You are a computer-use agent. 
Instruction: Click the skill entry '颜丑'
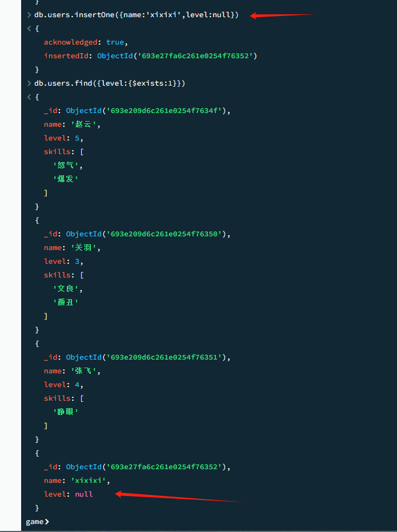66,302
